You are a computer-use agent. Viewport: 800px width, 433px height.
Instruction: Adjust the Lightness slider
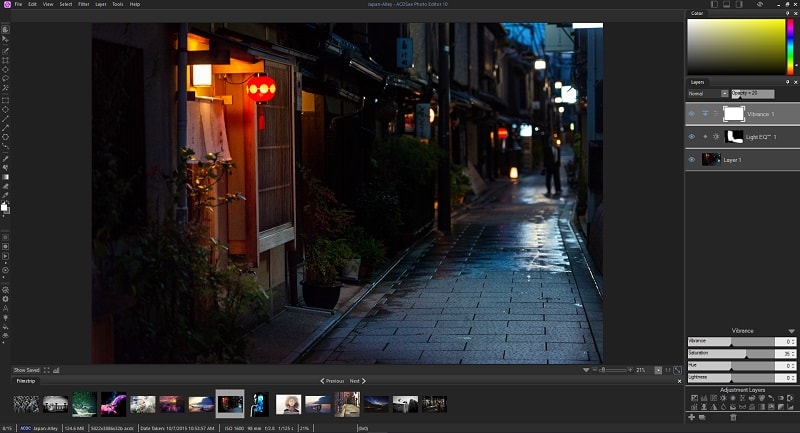tap(731, 378)
